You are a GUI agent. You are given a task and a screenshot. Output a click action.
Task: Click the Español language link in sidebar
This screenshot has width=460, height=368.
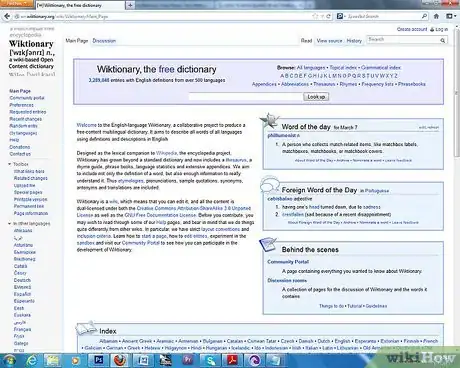pyautogui.click(x=22, y=294)
